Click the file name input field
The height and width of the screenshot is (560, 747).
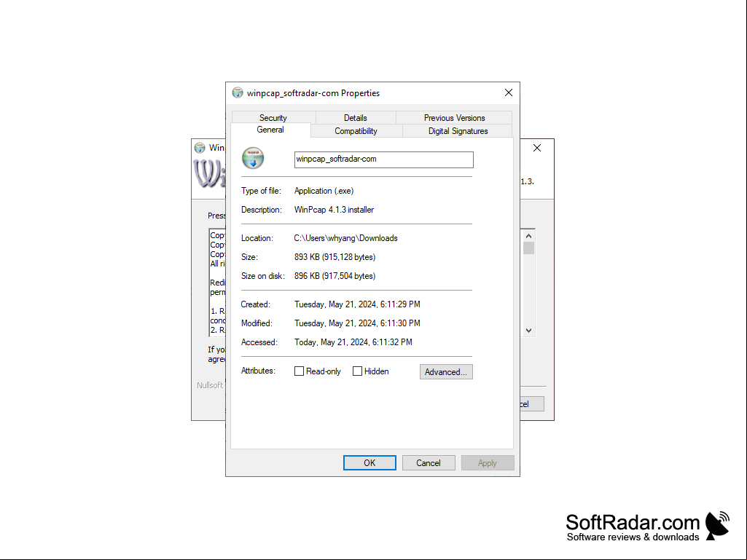coord(384,159)
